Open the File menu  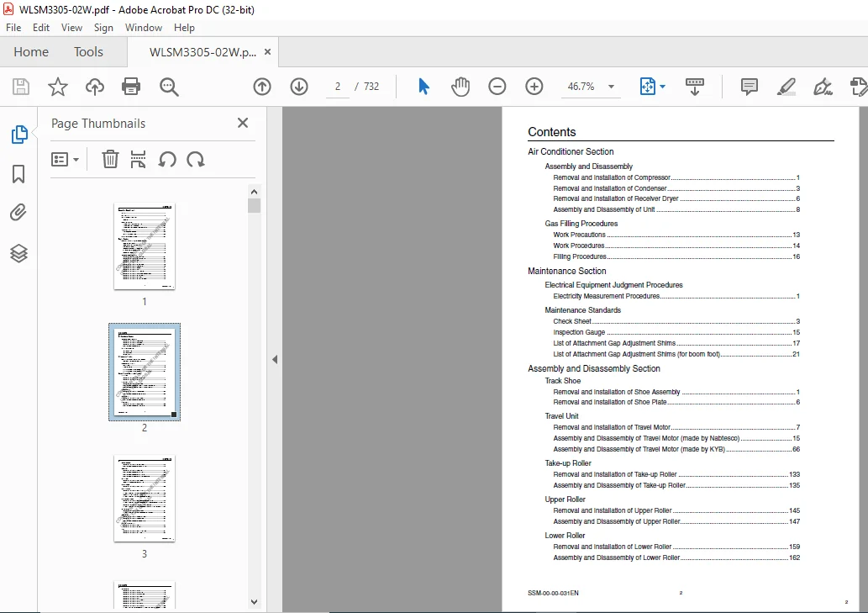[x=13, y=28]
